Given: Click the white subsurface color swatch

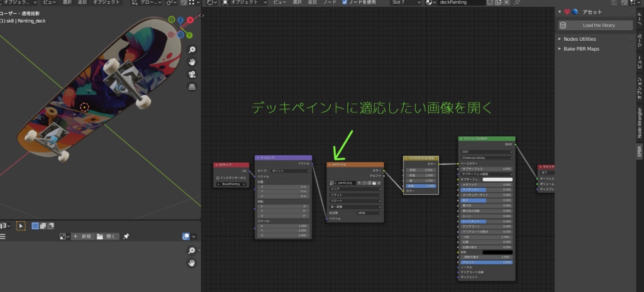Looking at the screenshot, I should coord(497,180).
